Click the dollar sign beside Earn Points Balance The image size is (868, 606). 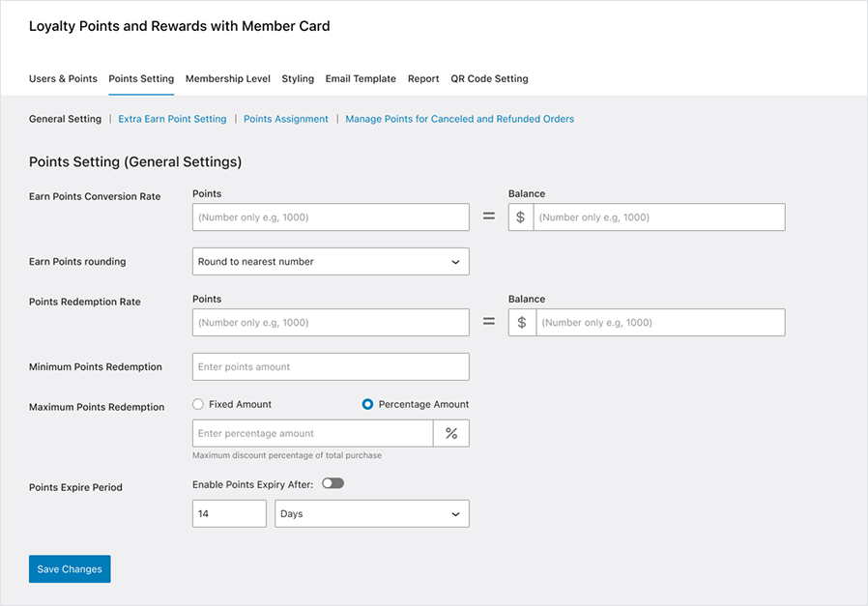tap(521, 217)
